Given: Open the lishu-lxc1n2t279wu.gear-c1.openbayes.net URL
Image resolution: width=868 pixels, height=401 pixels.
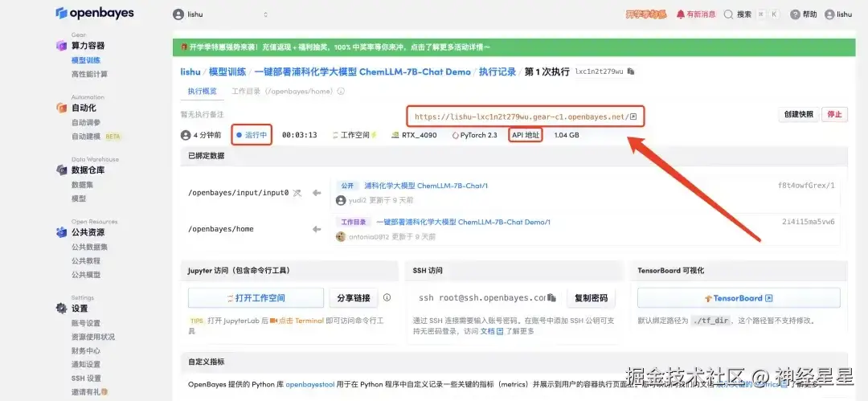Looking at the screenshot, I should pos(522,117).
